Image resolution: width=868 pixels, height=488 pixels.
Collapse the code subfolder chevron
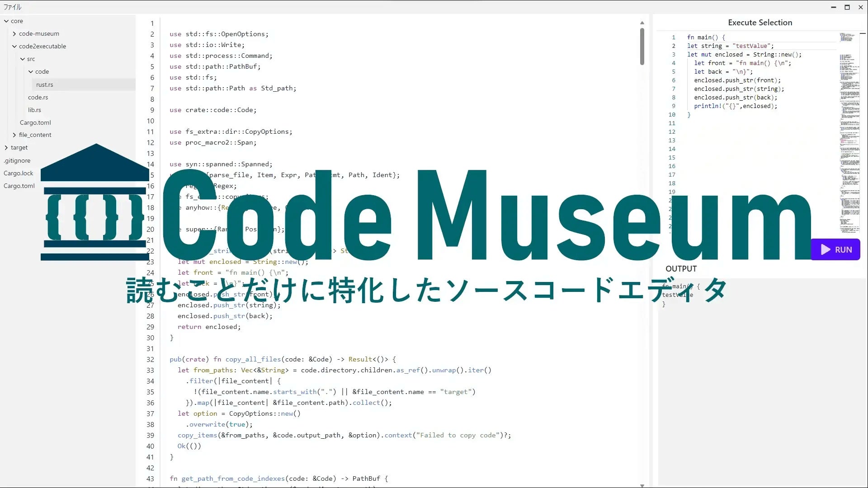[31, 71]
